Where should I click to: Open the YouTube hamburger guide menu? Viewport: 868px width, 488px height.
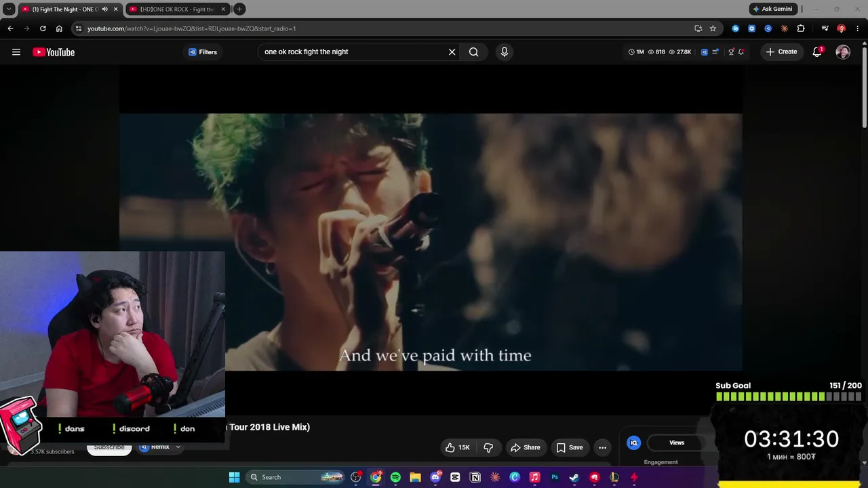[x=16, y=52]
